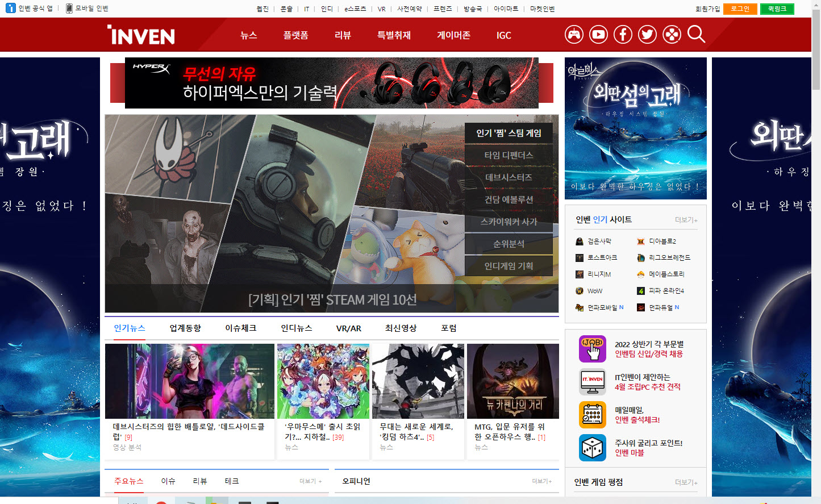Click the purple JOB recruitment icon
821x504 pixels.
click(x=593, y=349)
